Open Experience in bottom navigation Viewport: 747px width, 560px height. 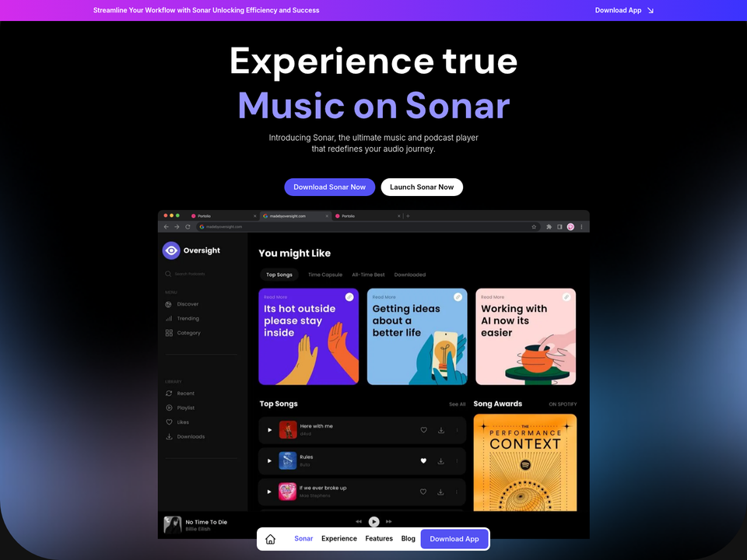click(x=339, y=538)
